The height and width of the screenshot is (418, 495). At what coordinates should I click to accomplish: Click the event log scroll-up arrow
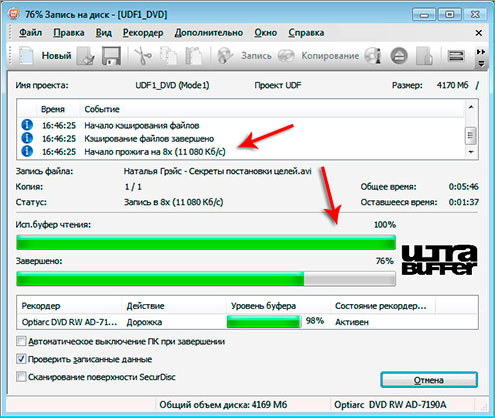[471, 107]
